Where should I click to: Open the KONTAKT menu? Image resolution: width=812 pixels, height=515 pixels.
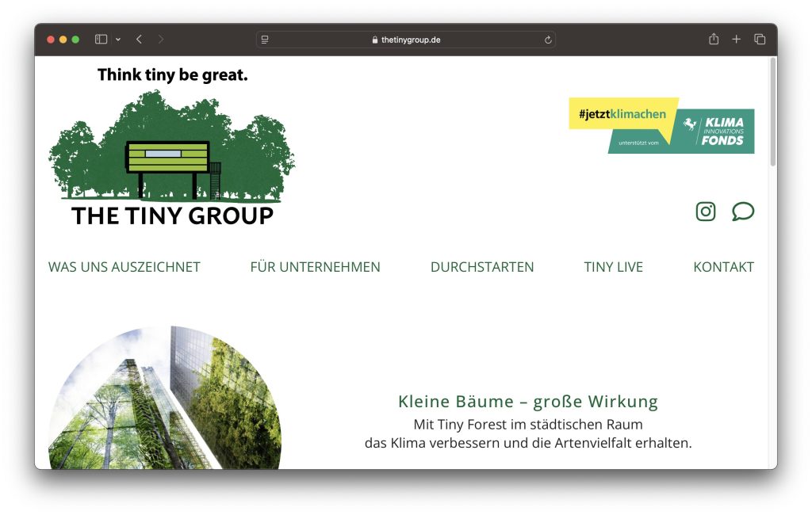pyautogui.click(x=723, y=267)
